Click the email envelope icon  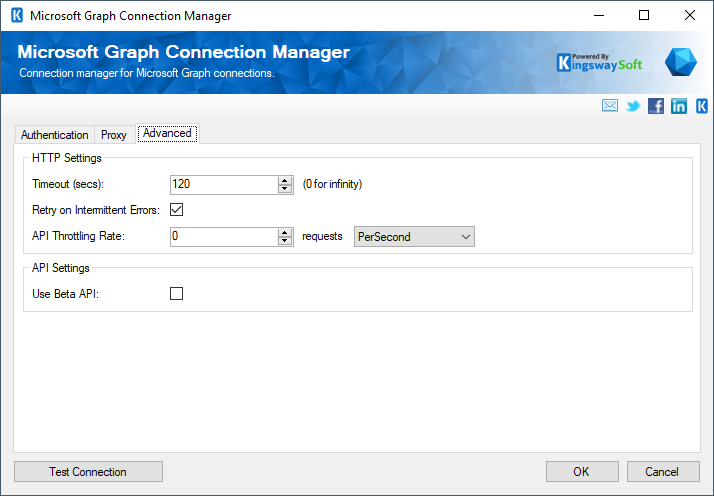[x=610, y=106]
